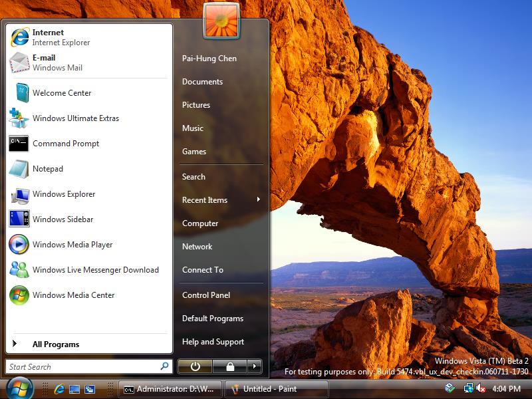Open Pictures folder link

click(196, 105)
